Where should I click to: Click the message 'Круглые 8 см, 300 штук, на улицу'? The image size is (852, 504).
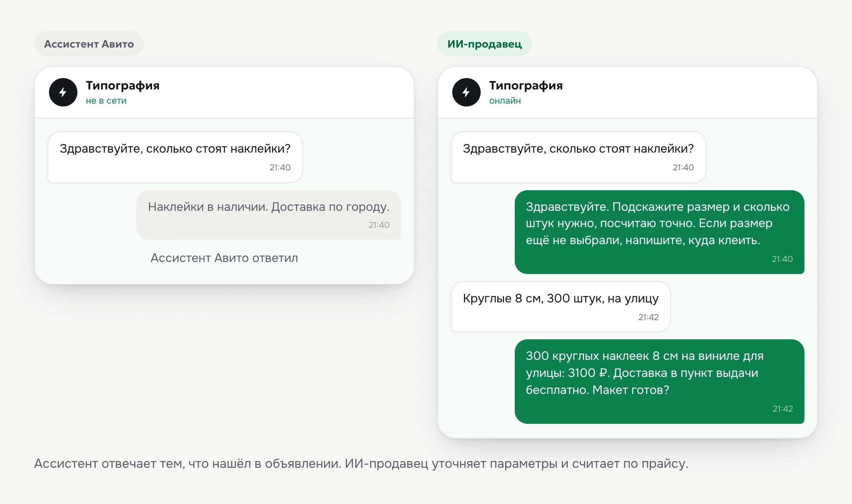(x=561, y=307)
